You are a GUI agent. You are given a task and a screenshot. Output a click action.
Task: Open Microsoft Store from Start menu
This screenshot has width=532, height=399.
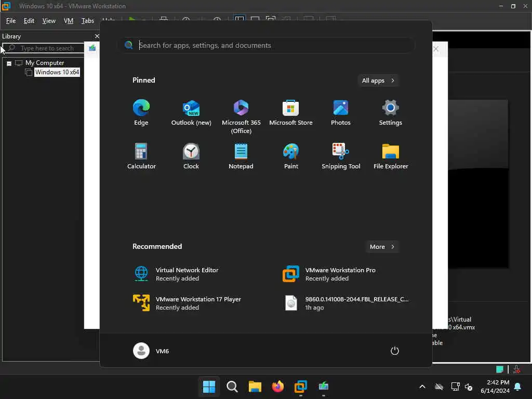coord(291,113)
